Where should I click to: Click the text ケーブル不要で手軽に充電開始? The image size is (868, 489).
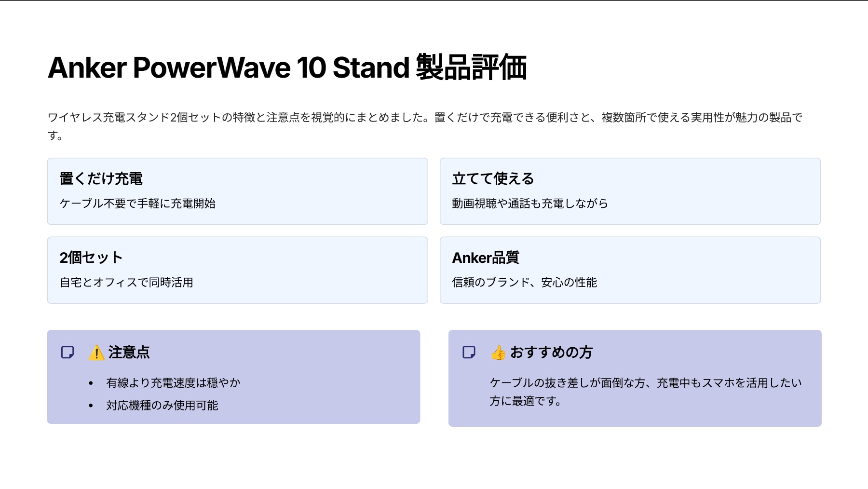tap(138, 204)
